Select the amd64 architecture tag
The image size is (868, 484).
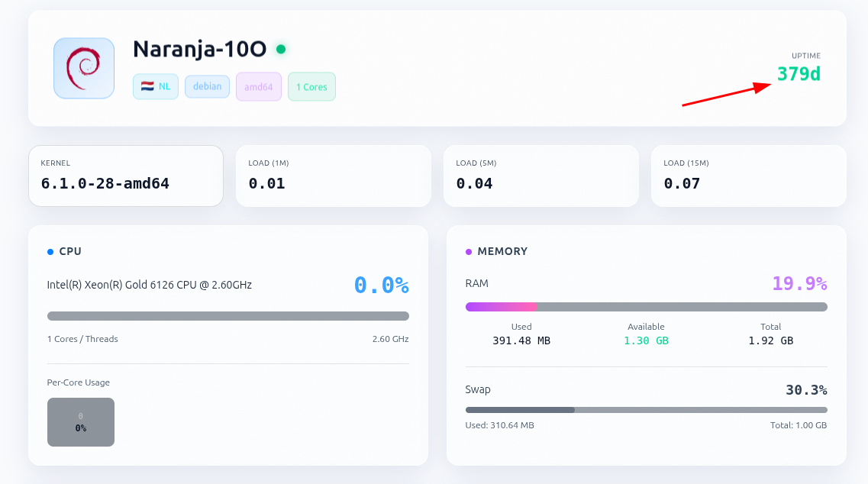pos(259,87)
